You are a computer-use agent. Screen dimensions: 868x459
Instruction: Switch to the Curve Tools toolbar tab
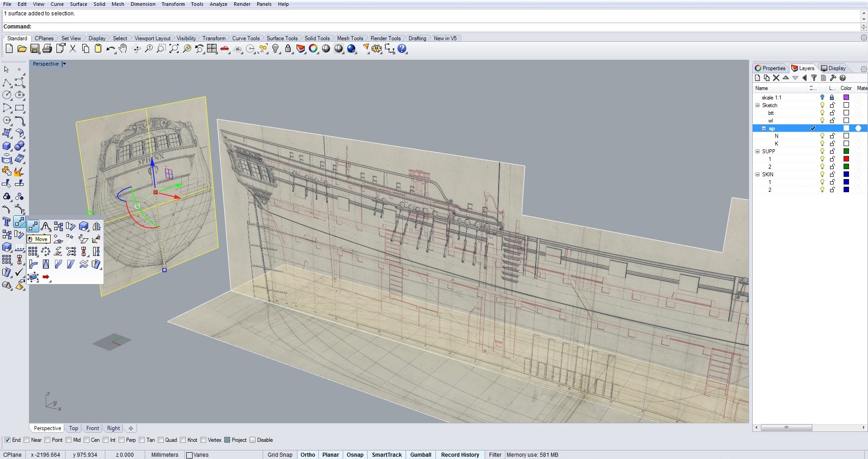(245, 38)
